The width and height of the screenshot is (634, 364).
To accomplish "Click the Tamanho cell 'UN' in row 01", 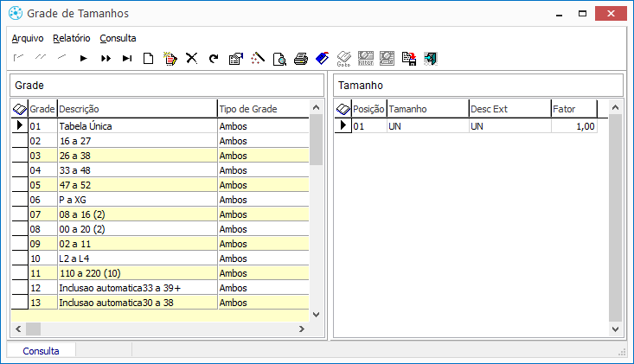I will (x=428, y=126).
